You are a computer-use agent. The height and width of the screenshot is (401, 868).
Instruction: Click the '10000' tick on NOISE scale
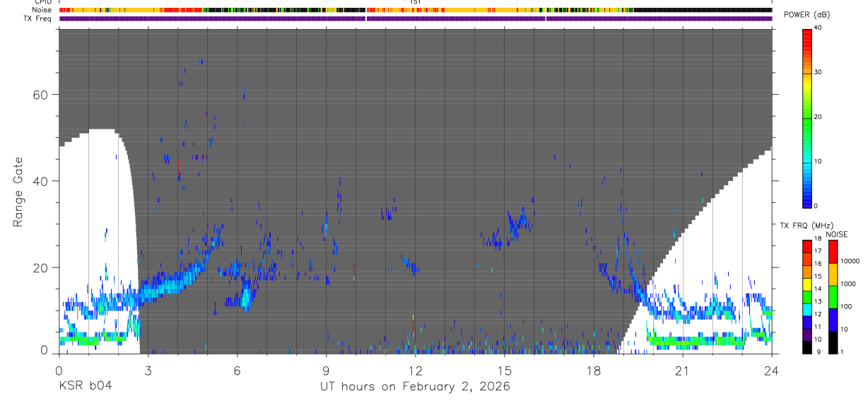(x=849, y=261)
